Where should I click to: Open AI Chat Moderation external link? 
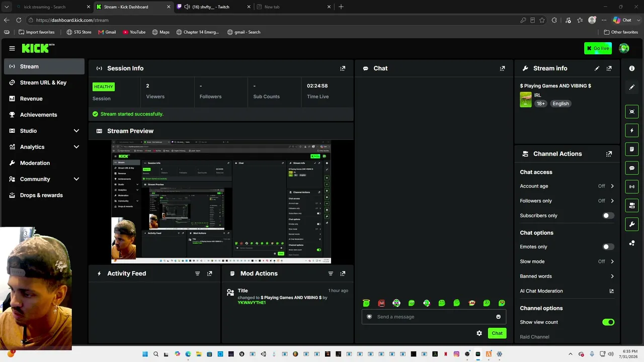pyautogui.click(x=612, y=291)
